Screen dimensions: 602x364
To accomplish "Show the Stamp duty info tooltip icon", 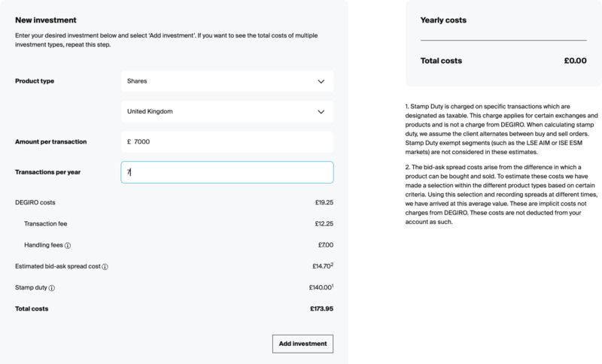I will (x=51, y=288).
